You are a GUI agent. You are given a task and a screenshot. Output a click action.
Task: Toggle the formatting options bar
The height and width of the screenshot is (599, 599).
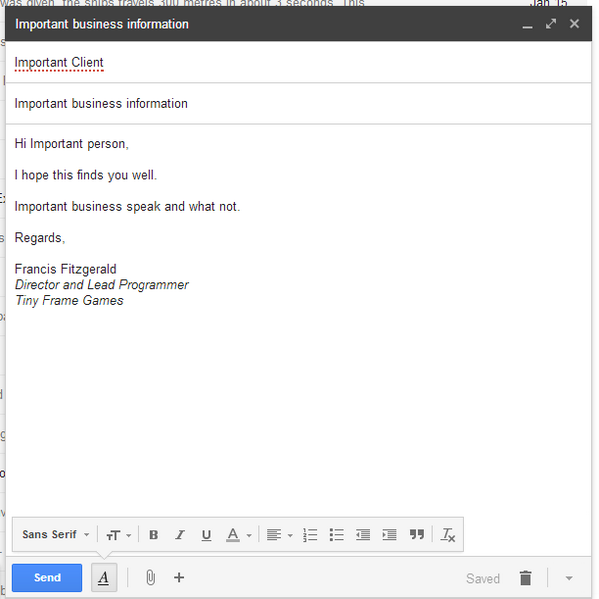click(x=104, y=578)
